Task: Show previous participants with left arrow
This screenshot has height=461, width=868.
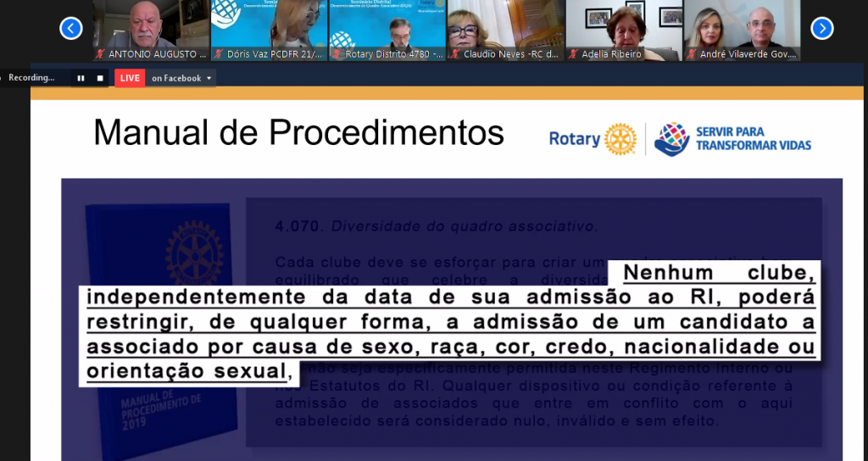Action: (71, 29)
